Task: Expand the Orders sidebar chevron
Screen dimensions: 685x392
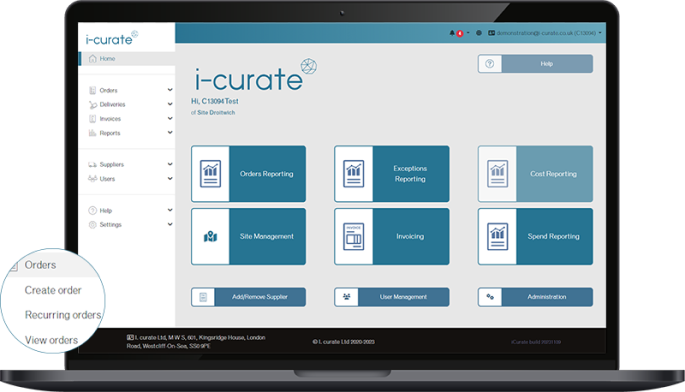Action: (170, 90)
